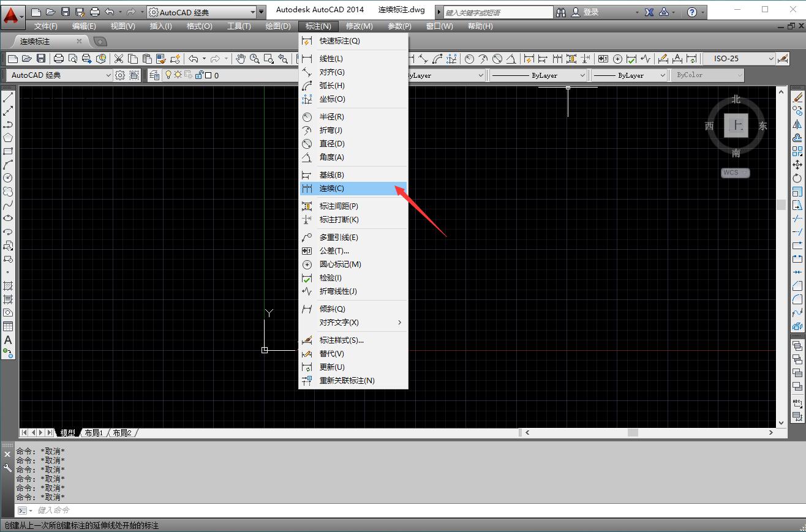
Task: Select the Rectangle drawing tool
Action: coord(7,151)
